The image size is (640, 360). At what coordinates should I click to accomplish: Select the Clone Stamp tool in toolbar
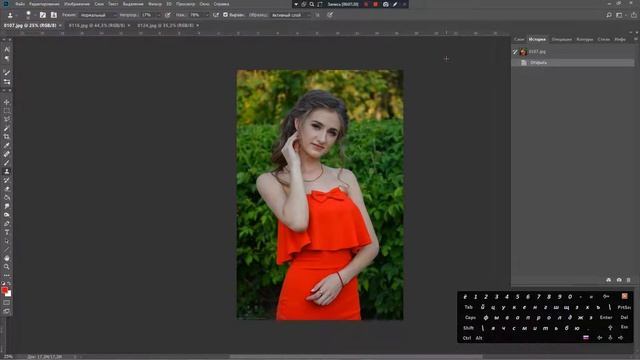pos(7,171)
